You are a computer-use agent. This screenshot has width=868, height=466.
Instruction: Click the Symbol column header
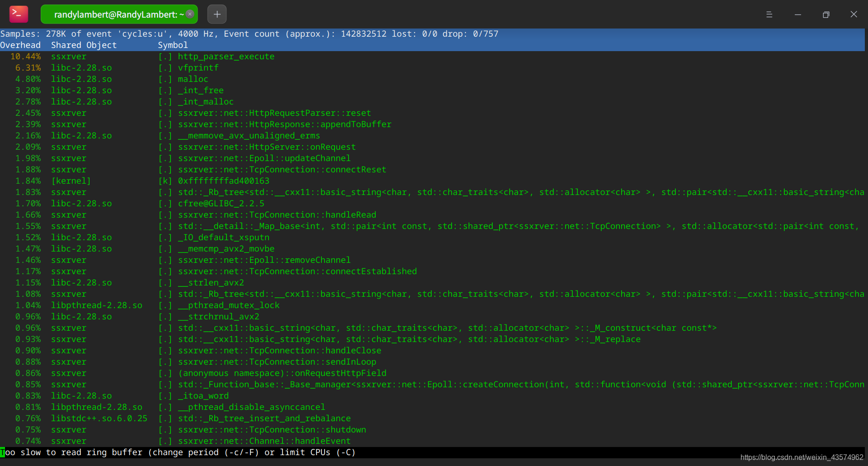tap(173, 45)
